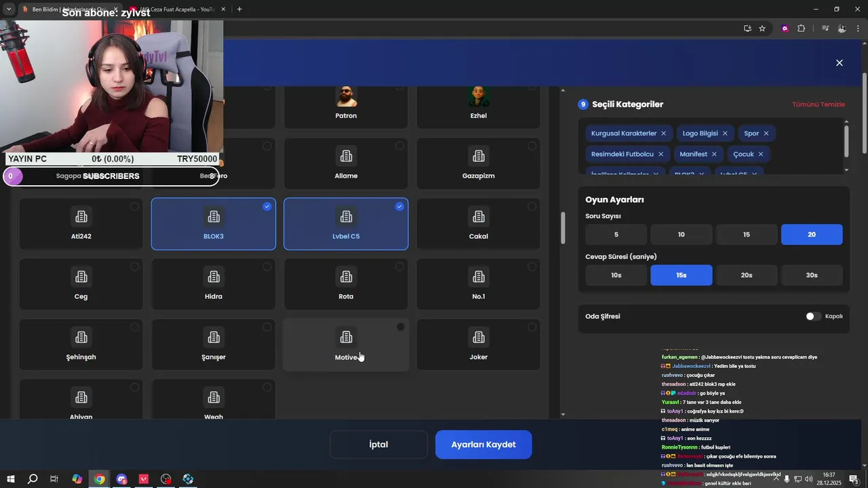Choose the Gazapizm category
Image resolution: width=868 pixels, height=488 pixels.
[478, 164]
